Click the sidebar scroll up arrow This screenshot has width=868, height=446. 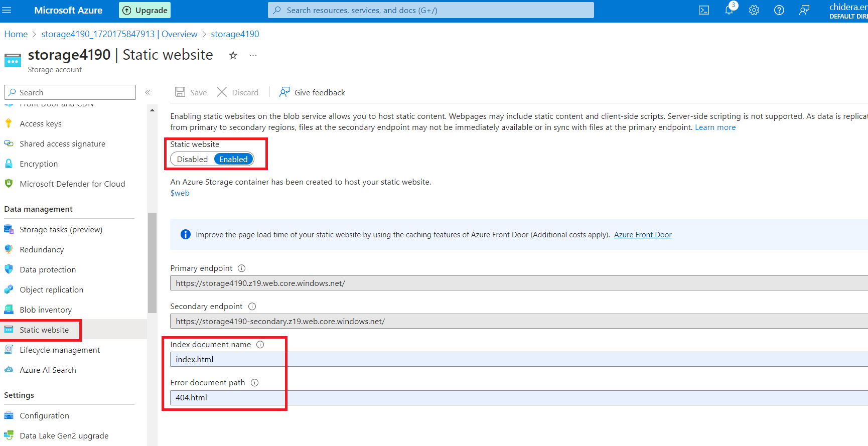click(152, 110)
